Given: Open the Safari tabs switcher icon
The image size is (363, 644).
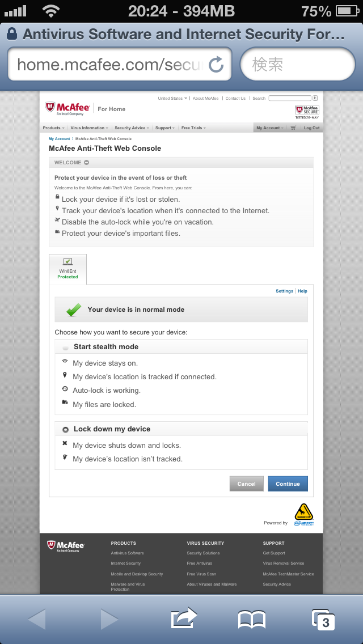Looking at the screenshot, I should (x=323, y=620).
